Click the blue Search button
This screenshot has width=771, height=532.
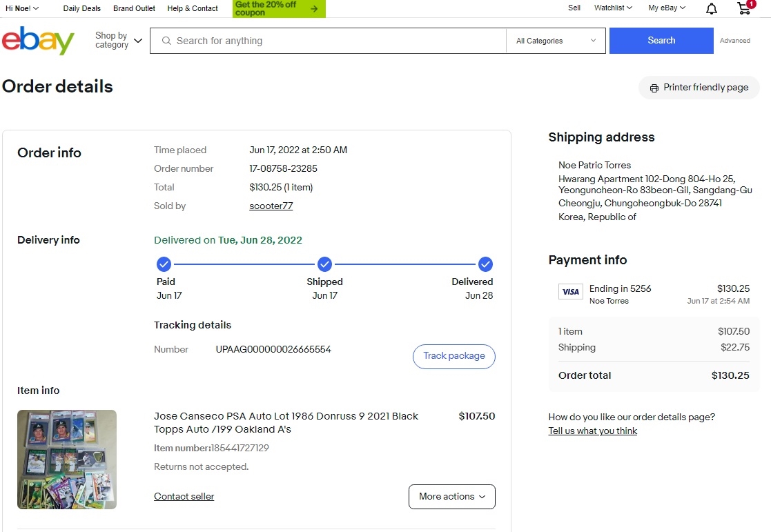(661, 40)
